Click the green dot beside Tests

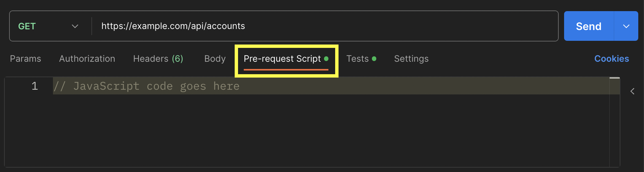pos(374,59)
